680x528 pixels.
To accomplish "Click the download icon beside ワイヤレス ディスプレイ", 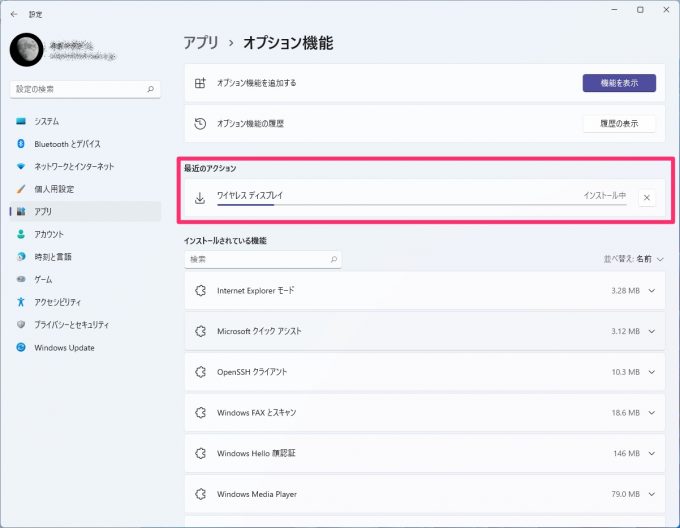I will (x=200, y=198).
